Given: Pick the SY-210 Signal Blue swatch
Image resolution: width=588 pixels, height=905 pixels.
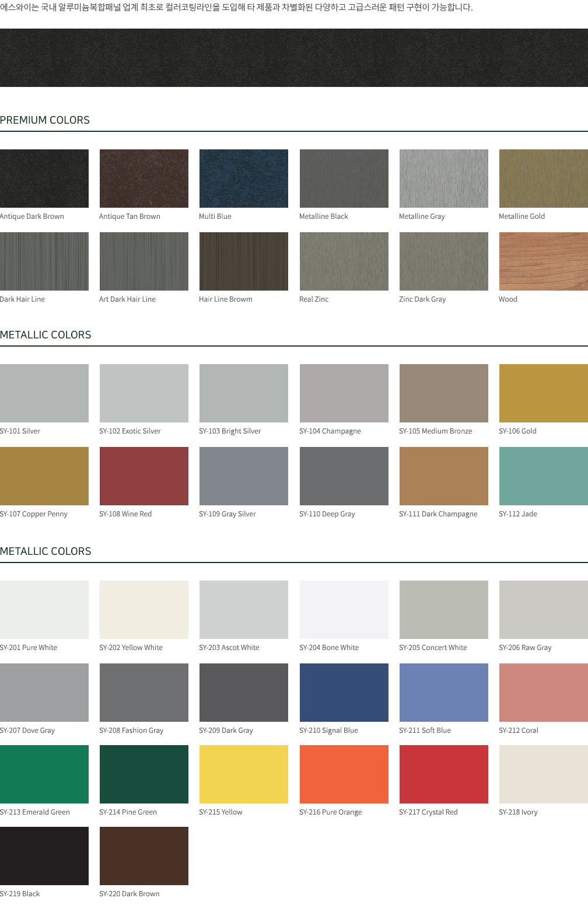Looking at the screenshot, I should click(344, 693).
